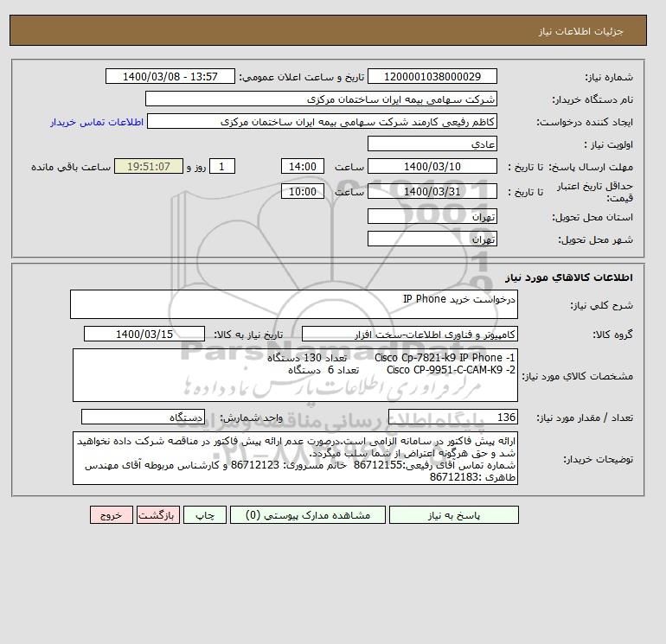666x644 pixels.
Task: Click buyer notes text area
Action: pos(295,458)
